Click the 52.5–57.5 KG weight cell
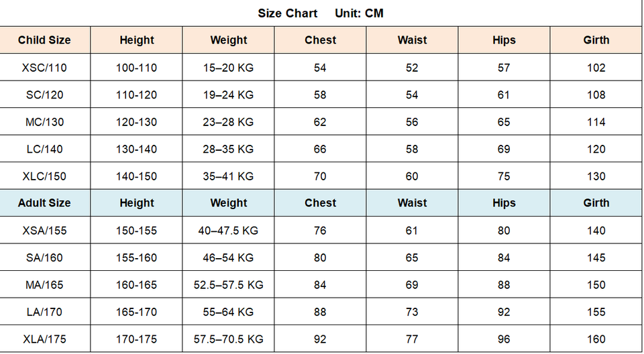Screen dimensions: 644x354 tap(228, 284)
